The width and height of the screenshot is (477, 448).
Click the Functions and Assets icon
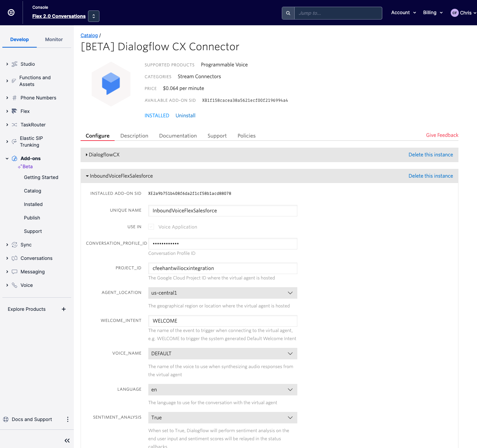point(14,81)
